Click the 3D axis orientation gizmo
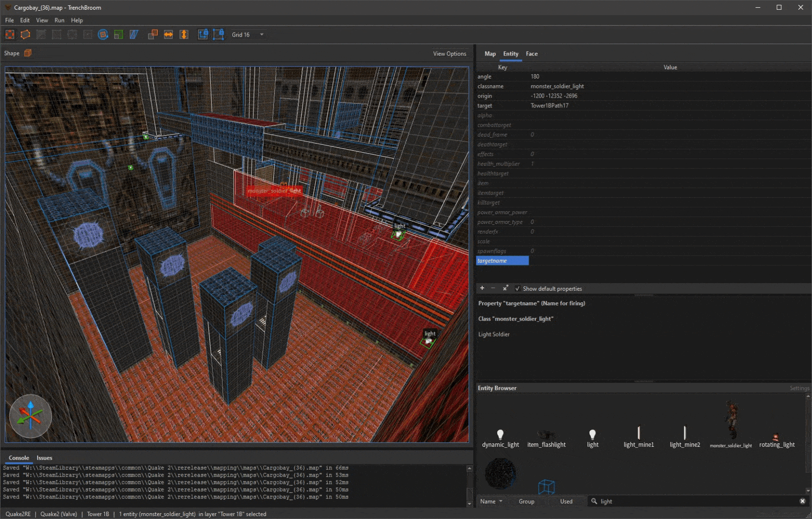The image size is (812, 519). coord(30,416)
